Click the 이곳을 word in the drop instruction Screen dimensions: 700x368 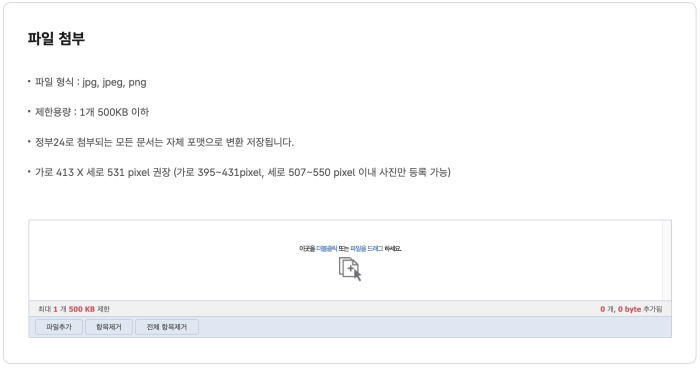(x=307, y=249)
